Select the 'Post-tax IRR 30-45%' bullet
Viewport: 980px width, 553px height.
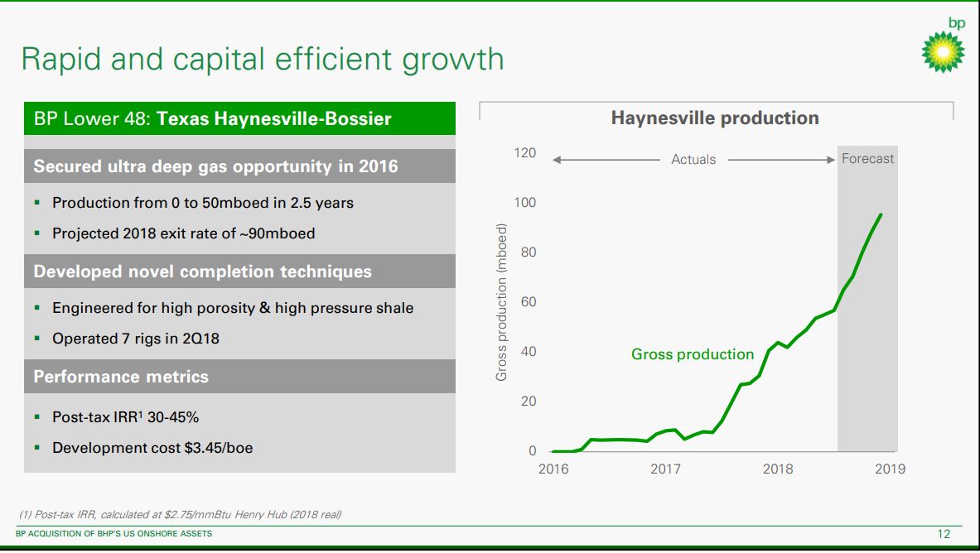126,417
